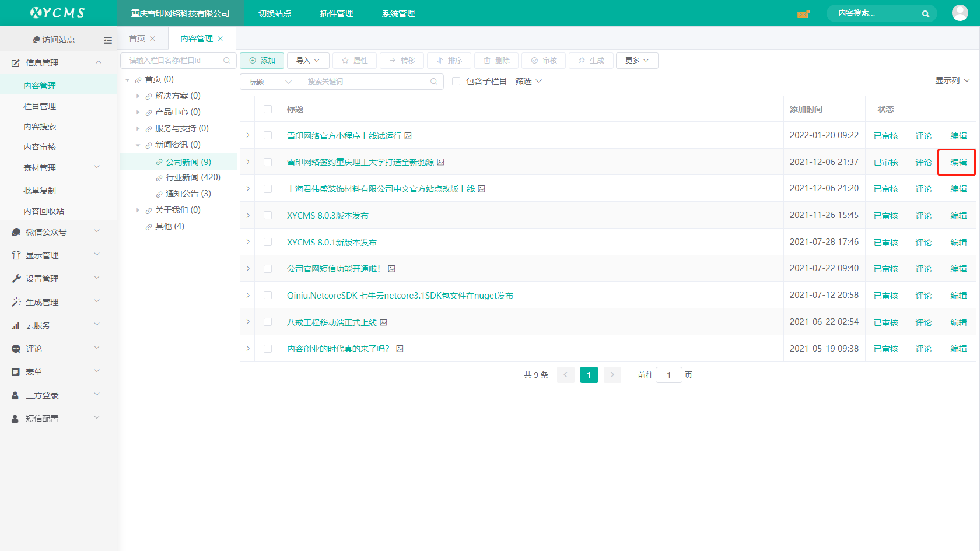980x551 pixels.
Task: Click the 生成管理 magic wand icon
Action: click(16, 302)
